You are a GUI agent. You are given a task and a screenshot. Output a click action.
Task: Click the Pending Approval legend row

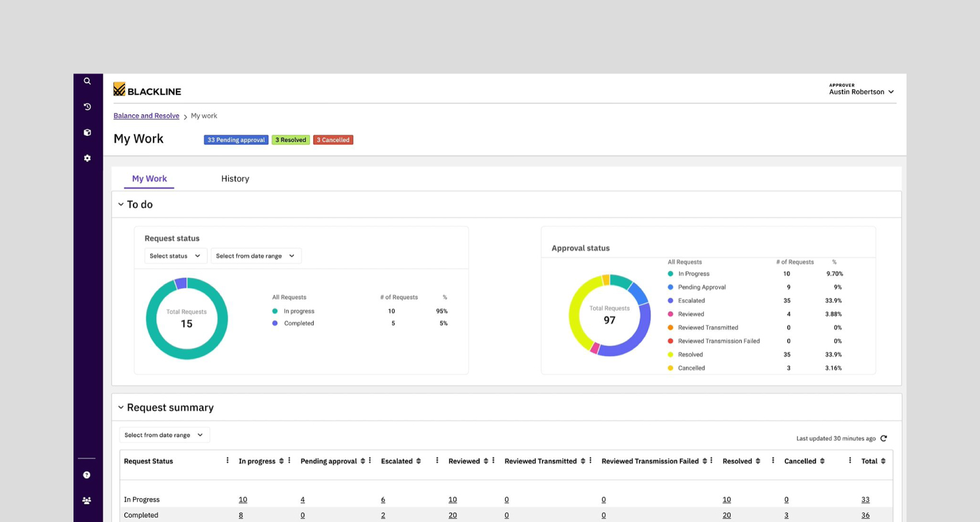point(755,287)
